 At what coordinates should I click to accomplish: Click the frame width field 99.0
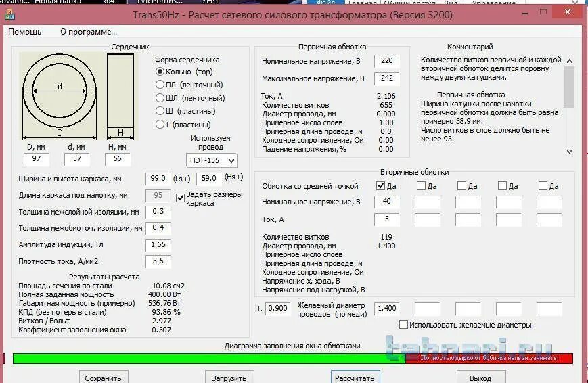coord(158,179)
